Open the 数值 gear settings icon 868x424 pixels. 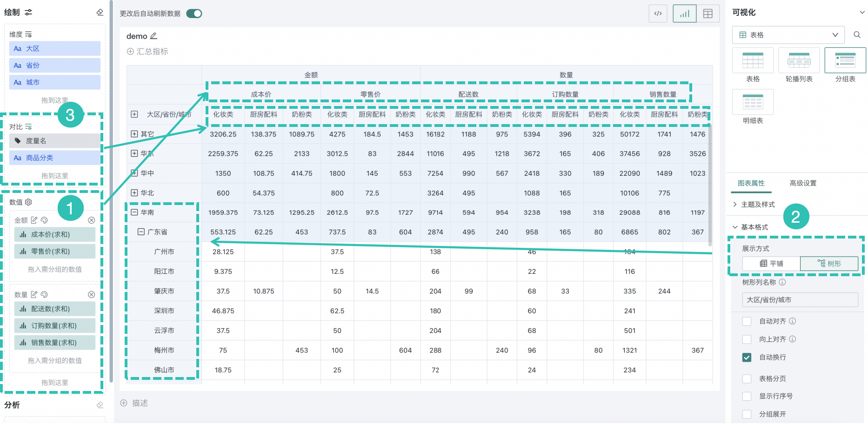pyautogui.click(x=28, y=202)
